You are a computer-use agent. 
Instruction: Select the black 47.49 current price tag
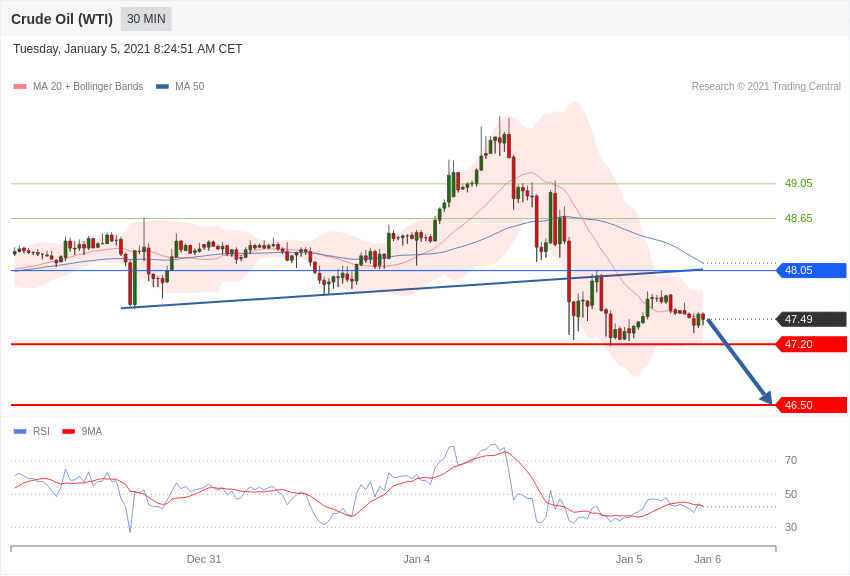tap(811, 319)
